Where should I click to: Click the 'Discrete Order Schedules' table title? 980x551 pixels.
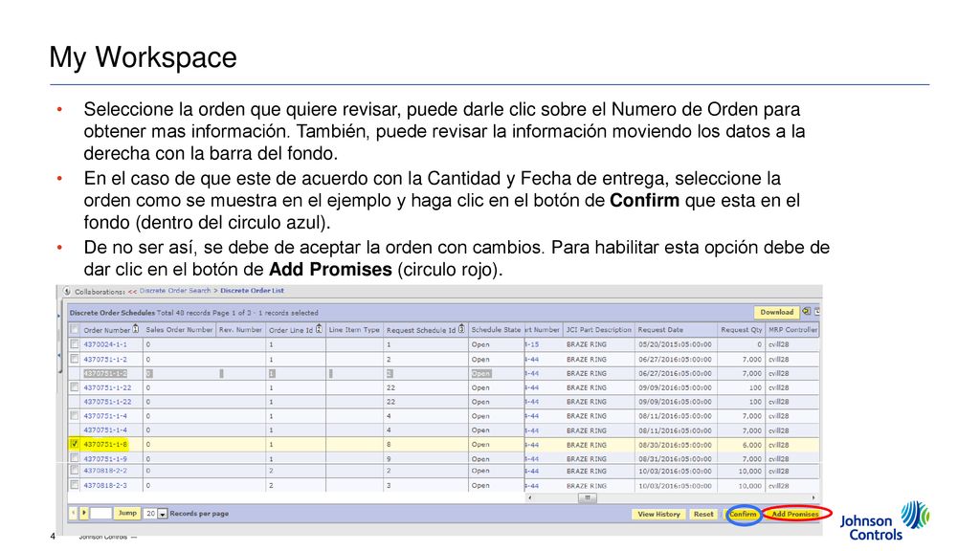pos(112,313)
